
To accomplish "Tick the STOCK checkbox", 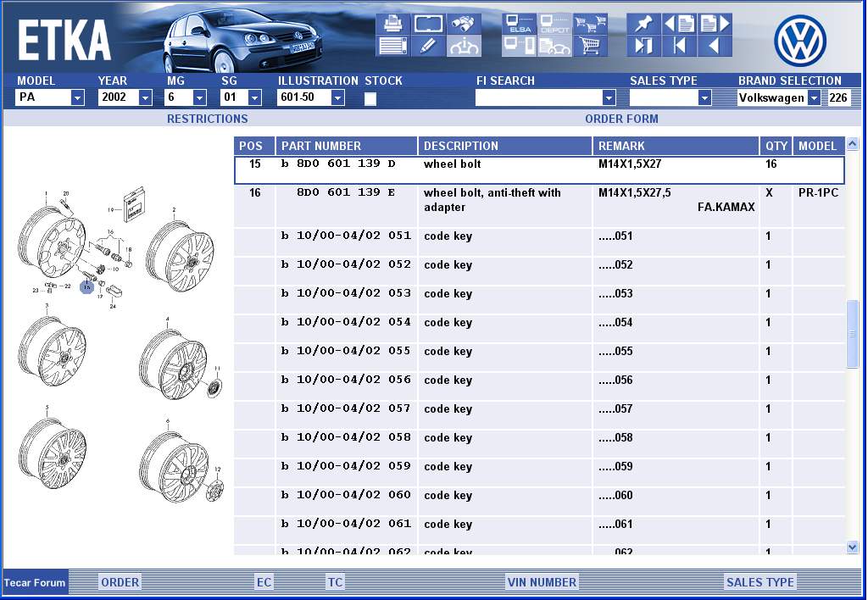I will (370, 98).
